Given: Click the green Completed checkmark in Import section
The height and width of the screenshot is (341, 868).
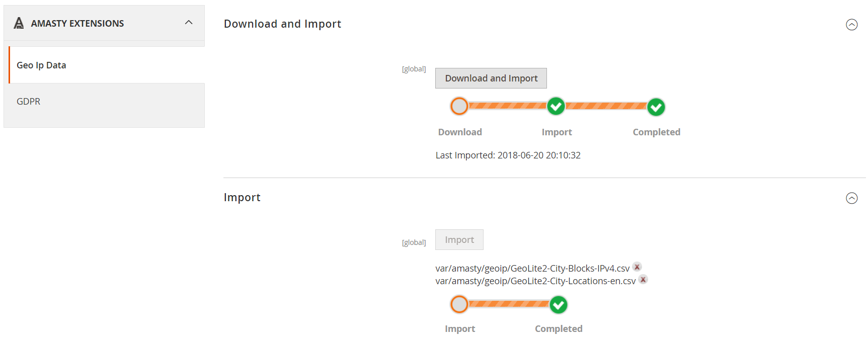Looking at the screenshot, I should click(x=559, y=304).
